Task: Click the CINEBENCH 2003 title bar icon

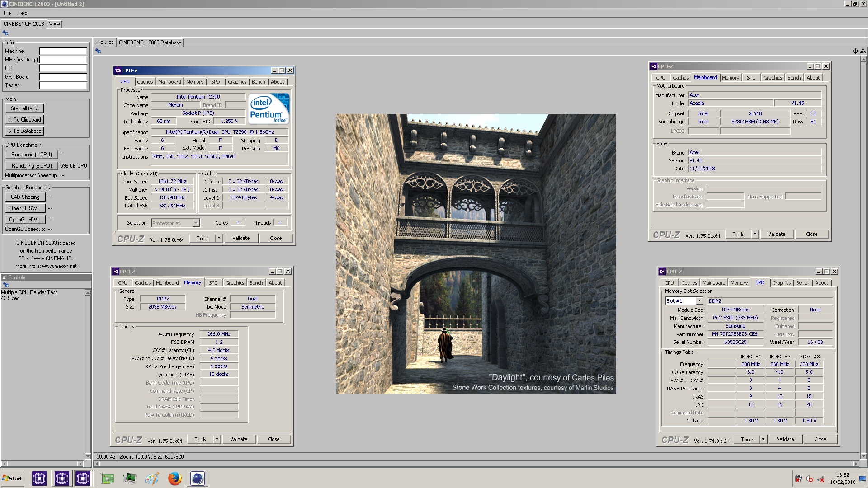Action: pyautogui.click(x=5, y=4)
